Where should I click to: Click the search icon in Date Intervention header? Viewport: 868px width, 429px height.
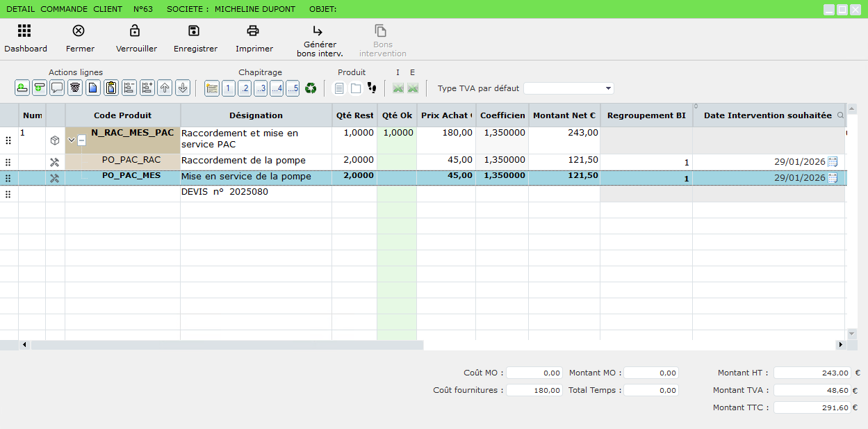[840, 115]
